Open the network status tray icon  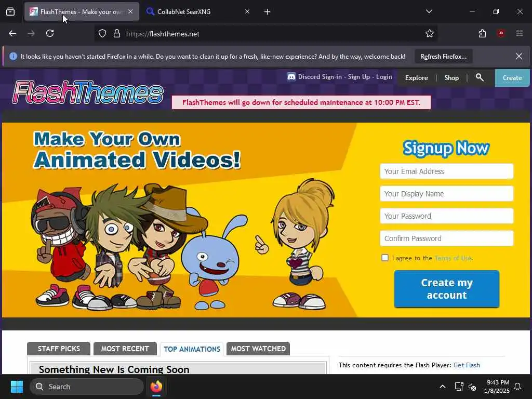click(x=459, y=387)
